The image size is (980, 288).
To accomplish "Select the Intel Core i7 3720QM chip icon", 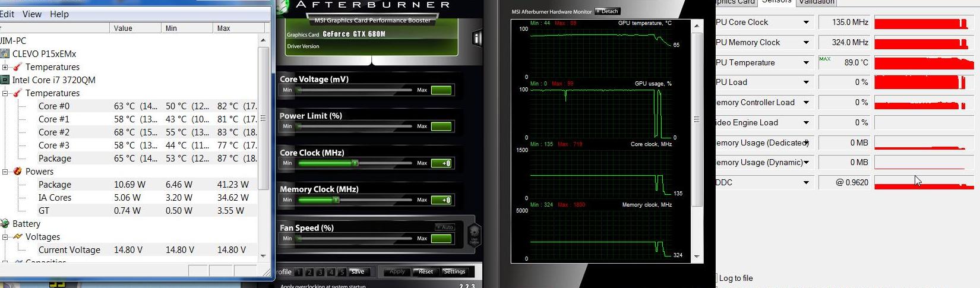I will pyautogui.click(x=5, y=80).
